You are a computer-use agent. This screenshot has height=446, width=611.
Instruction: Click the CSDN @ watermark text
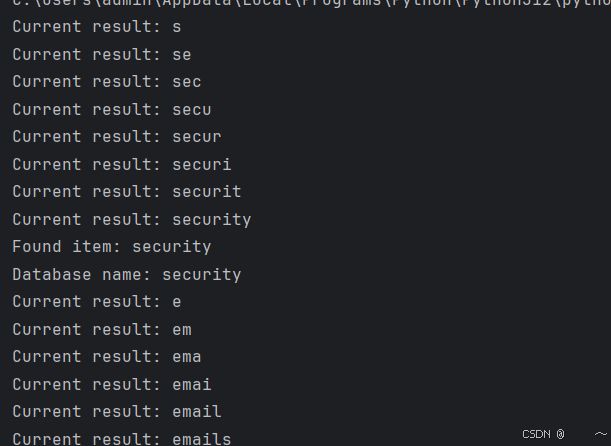click(543, 434)
